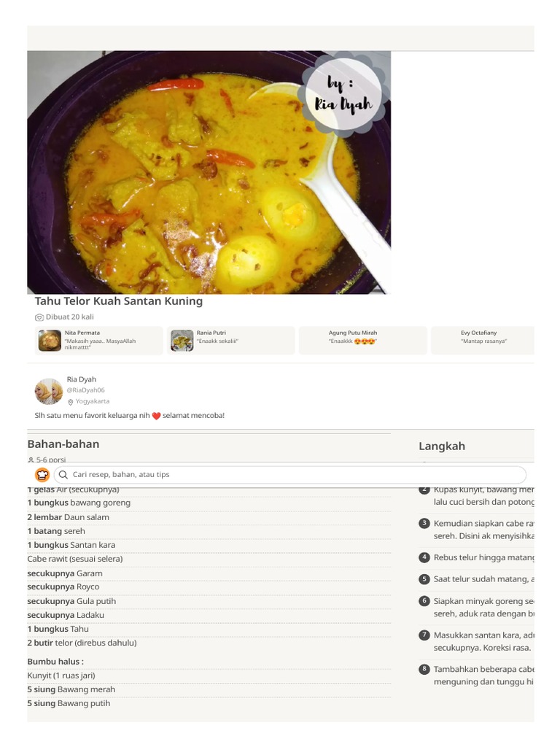The width and height of the screenshot is (560, 747).
Task: Click step number 8 circle icon
Action: [x=424, y=669]
